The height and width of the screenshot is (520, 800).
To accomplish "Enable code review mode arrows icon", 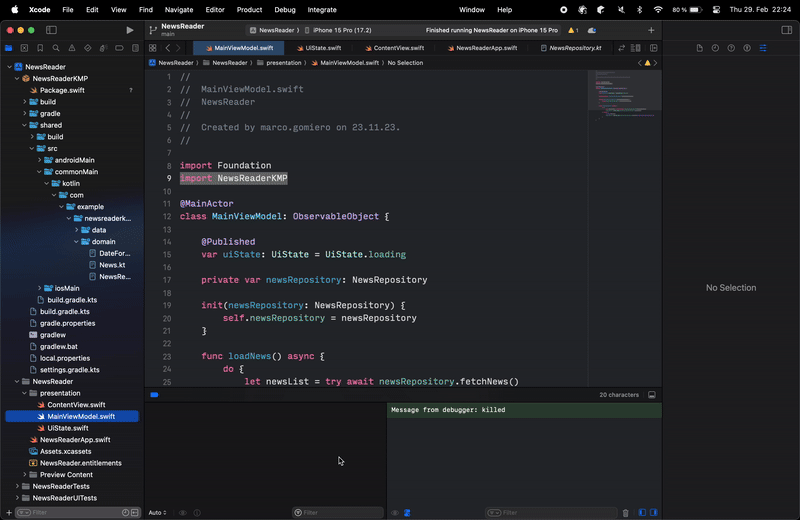I will click(x=621, y=48).
